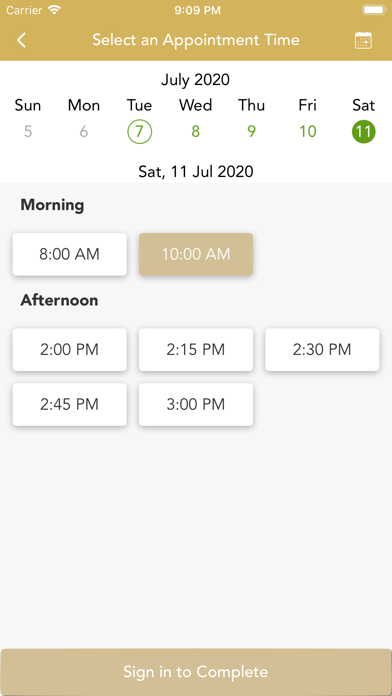The height and width of the screenshot is (696, 392).
Task: Choose the 2:00 PM slot
Action: pyautogui.click(x=70, y=350)
